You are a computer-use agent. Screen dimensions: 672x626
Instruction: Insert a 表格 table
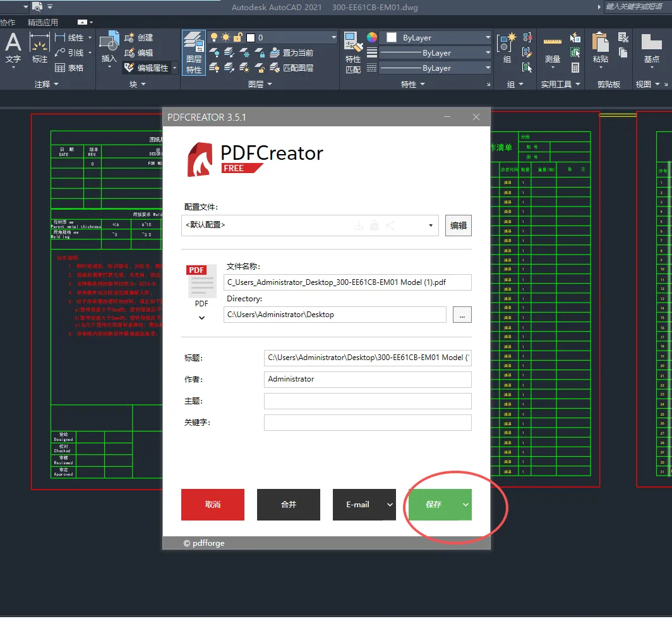(69, 68)
